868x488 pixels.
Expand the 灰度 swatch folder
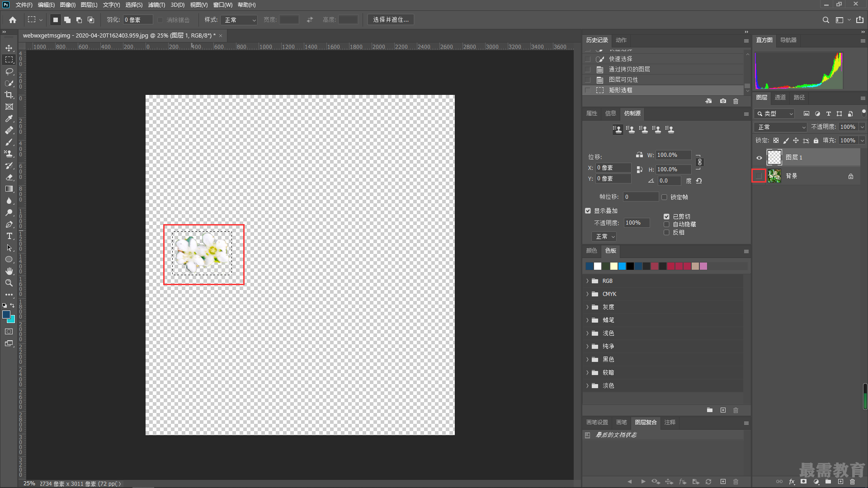coord(587,307)
